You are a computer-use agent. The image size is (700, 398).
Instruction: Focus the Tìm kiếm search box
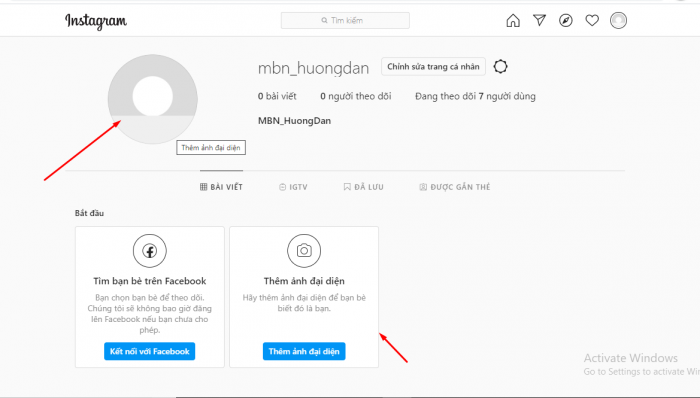[345, 21]
